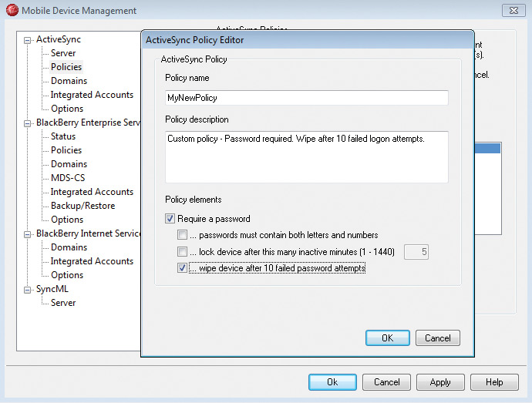This screenshot has height=403, width=532.
Task: Select the MDS-CS tree item
Action: (x=68, y=178)
